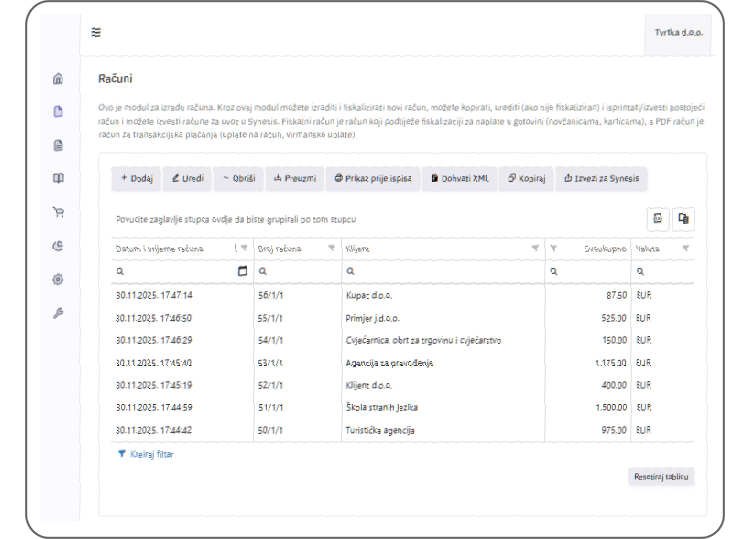
Task: Open filter dropdown on Valuta column
Action: tap(686, 249)
